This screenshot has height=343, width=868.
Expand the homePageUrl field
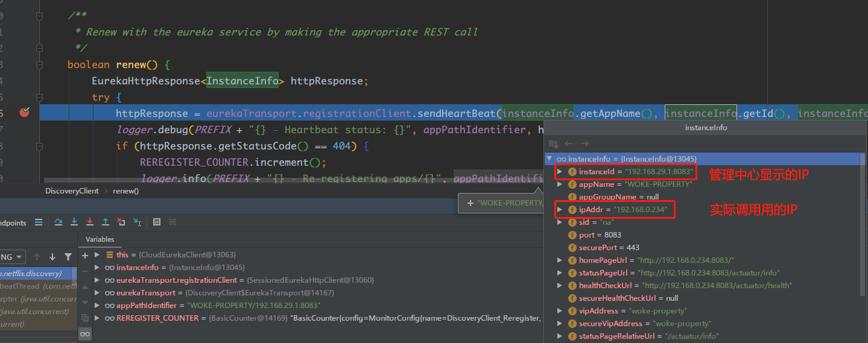coord(560,260)
